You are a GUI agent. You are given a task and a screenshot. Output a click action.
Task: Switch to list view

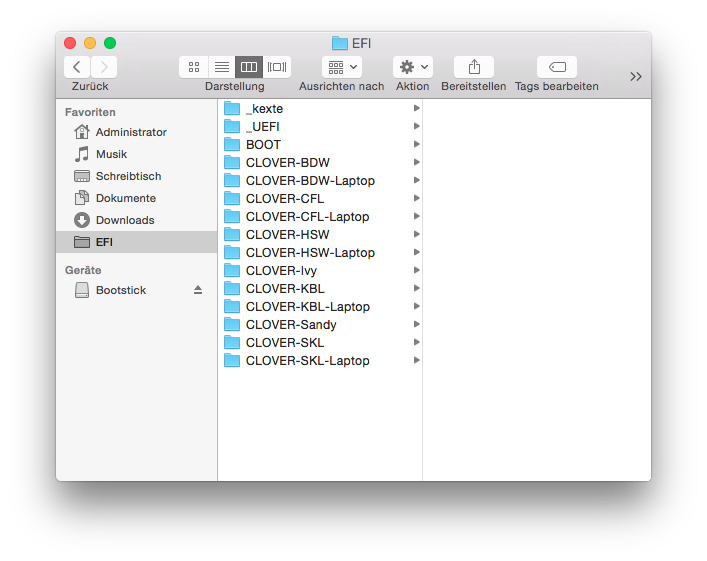[221, 67]
